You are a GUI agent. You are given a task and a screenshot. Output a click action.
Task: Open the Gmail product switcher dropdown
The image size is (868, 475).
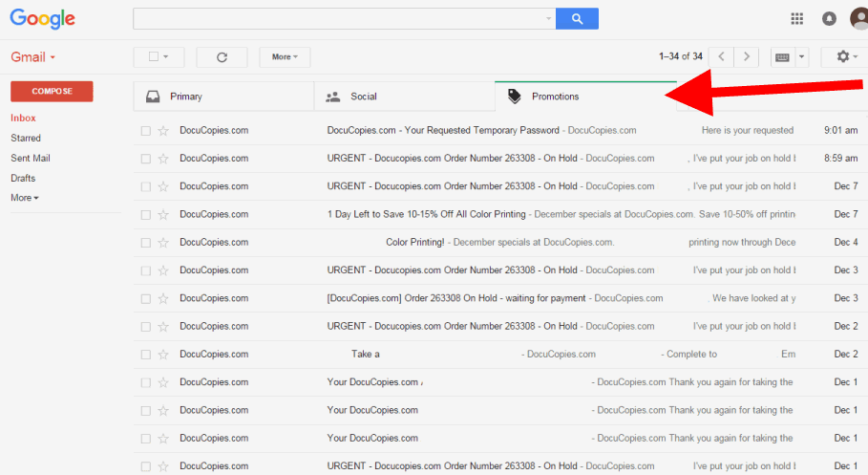(x=33, y=57)
